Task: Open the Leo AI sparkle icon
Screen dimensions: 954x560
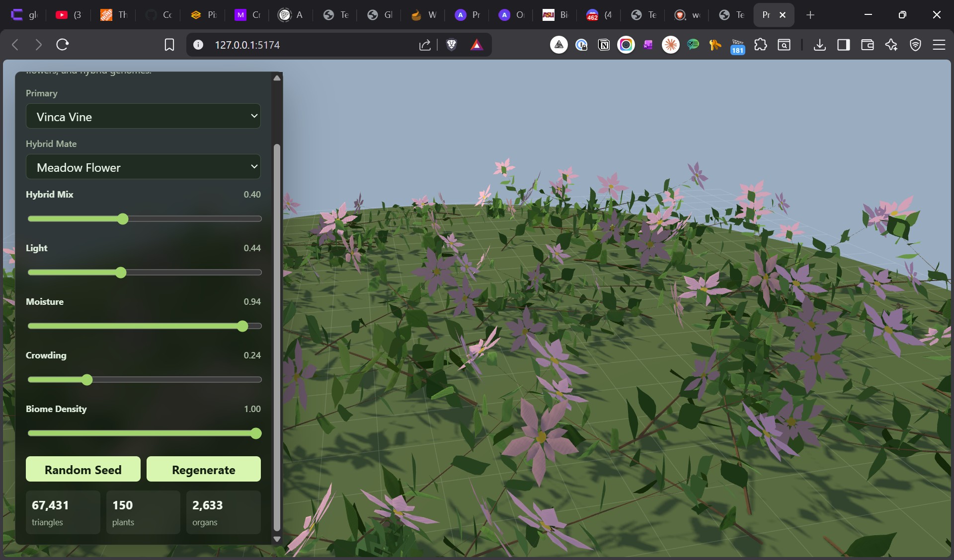Action: coord(891,45)
